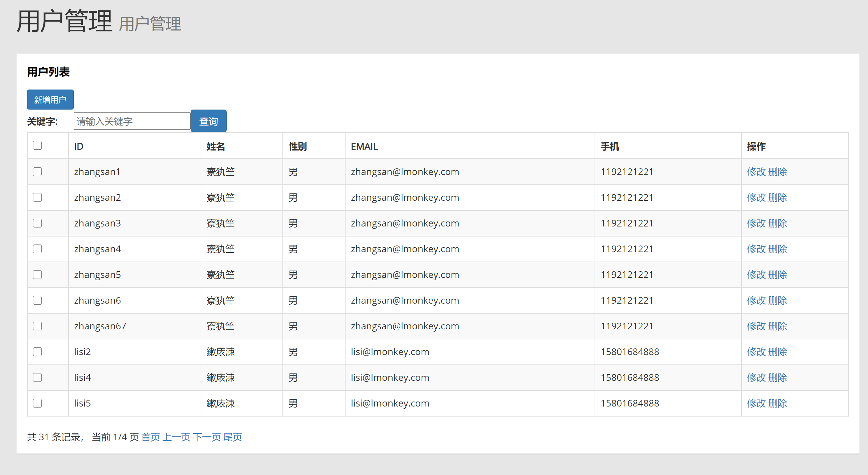
Task: Click 删除 for user zhangsan2
Action: tap(778, 197)
